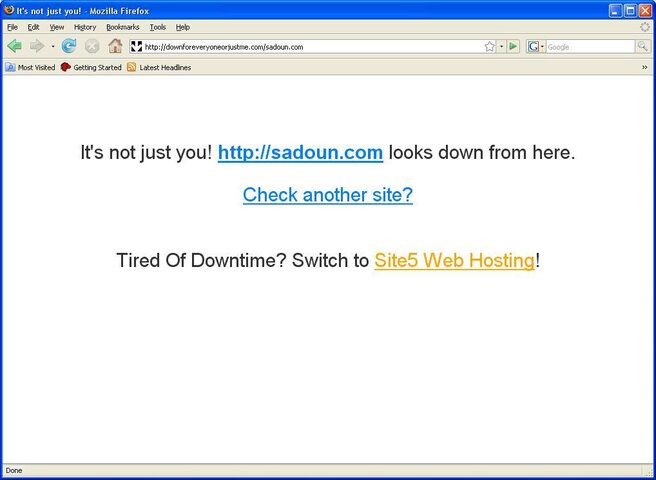The image size is (656, 480).
Task: Click the Done status bar text
Action: 14,470
